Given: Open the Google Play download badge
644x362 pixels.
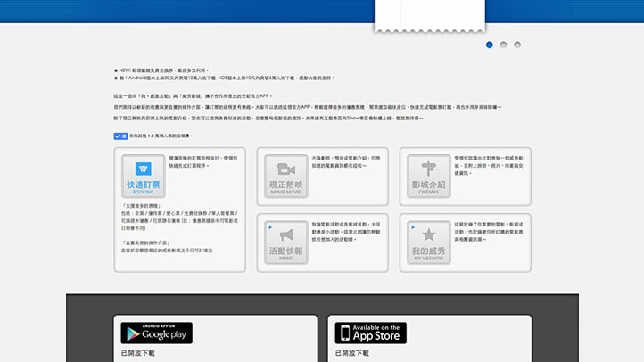Looking at the screenshot, I should click(x=156, y=333).
